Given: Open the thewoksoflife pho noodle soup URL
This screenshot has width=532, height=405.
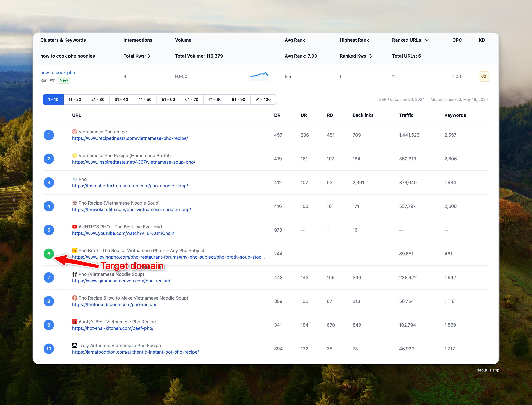Looking at the screenshot, I should (131, 209).
